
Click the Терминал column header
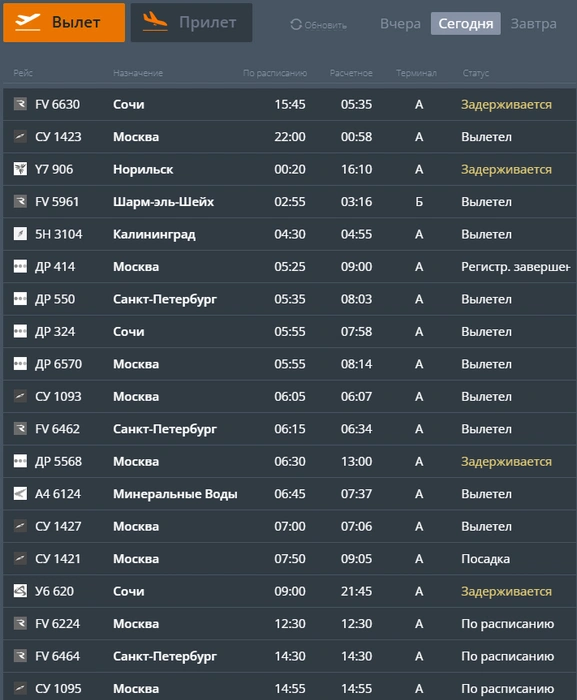point(416,73)
